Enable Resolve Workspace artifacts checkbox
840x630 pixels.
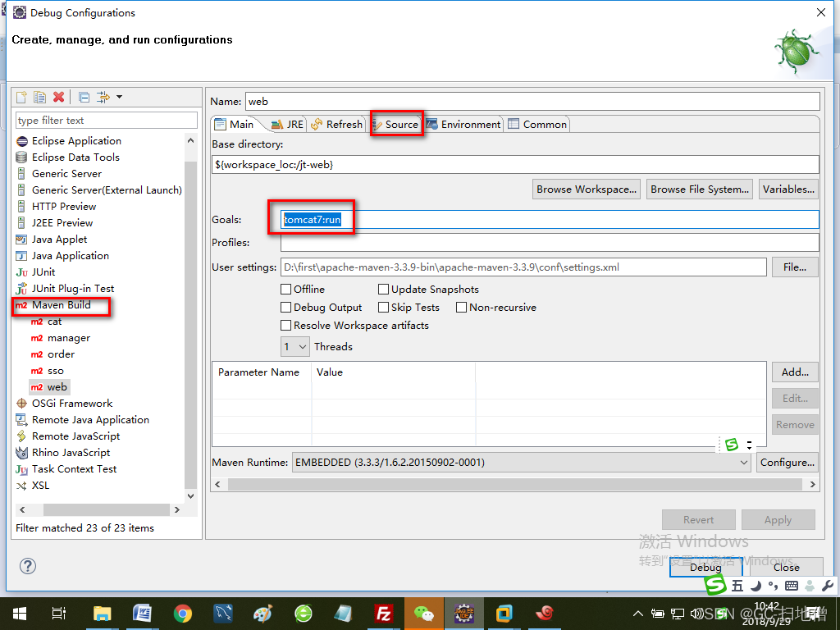point(286,326)
